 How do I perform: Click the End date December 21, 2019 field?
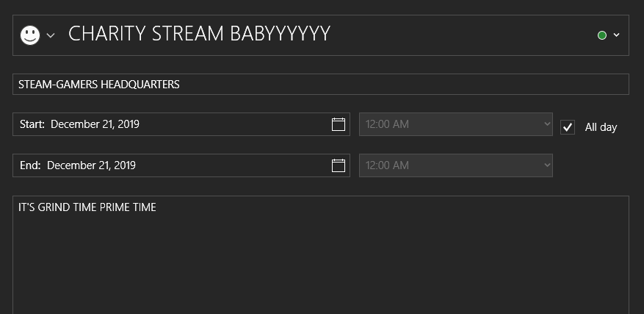pos(181,165)
